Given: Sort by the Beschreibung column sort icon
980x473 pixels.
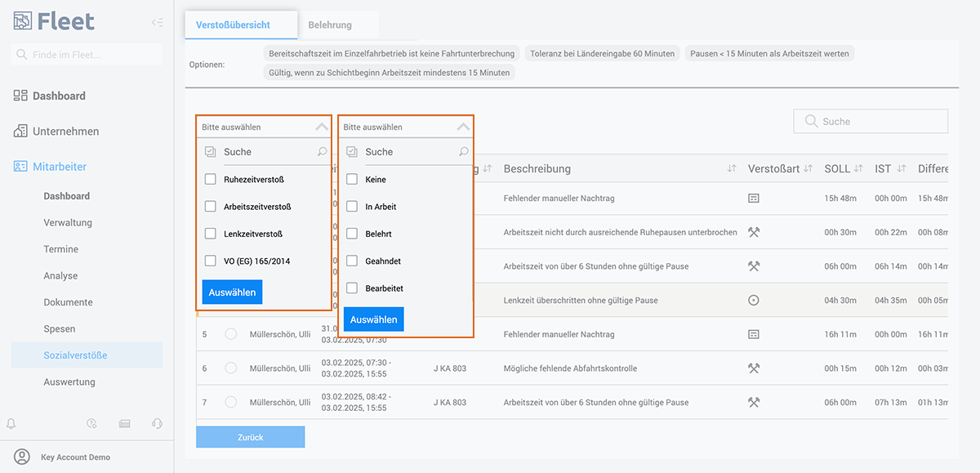Looking at the screenshot, I should tap(732, 168).
